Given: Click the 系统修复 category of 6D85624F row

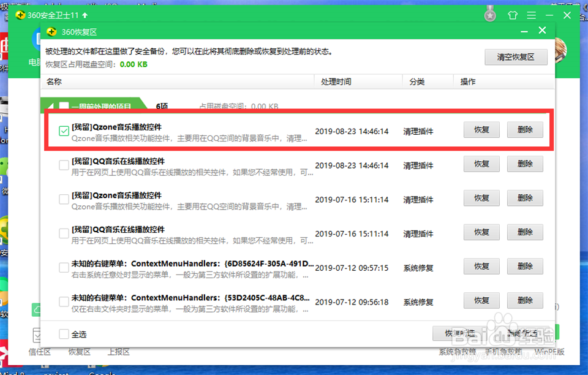Looking at the screenshot, I should coord(418,268).
